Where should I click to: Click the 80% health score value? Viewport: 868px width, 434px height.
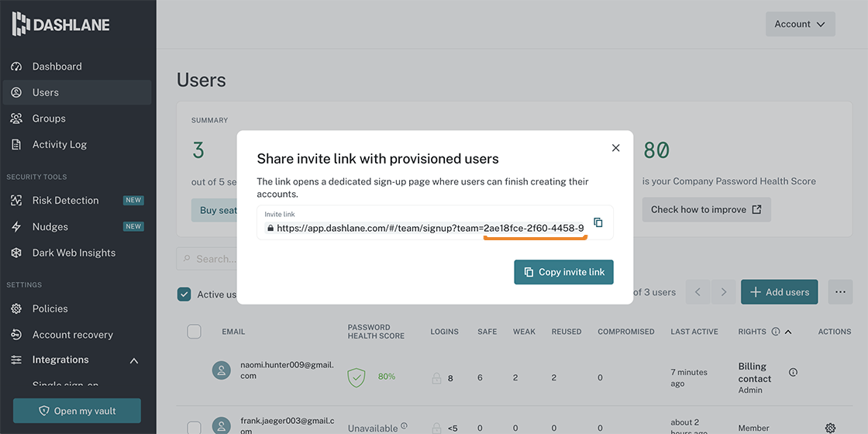387,377
